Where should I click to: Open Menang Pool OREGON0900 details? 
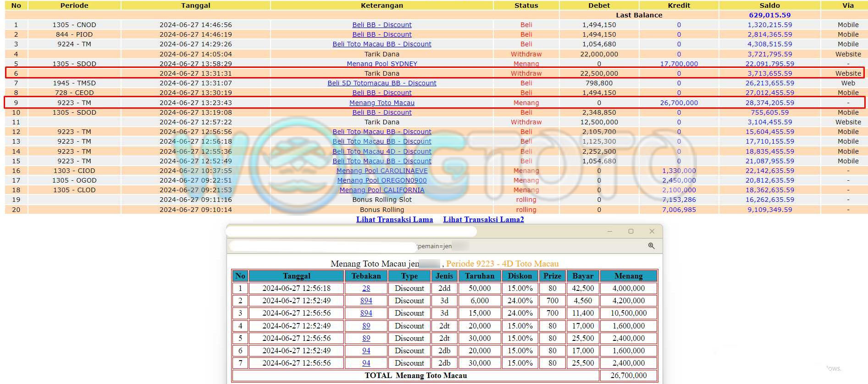[x=381, y=180]
